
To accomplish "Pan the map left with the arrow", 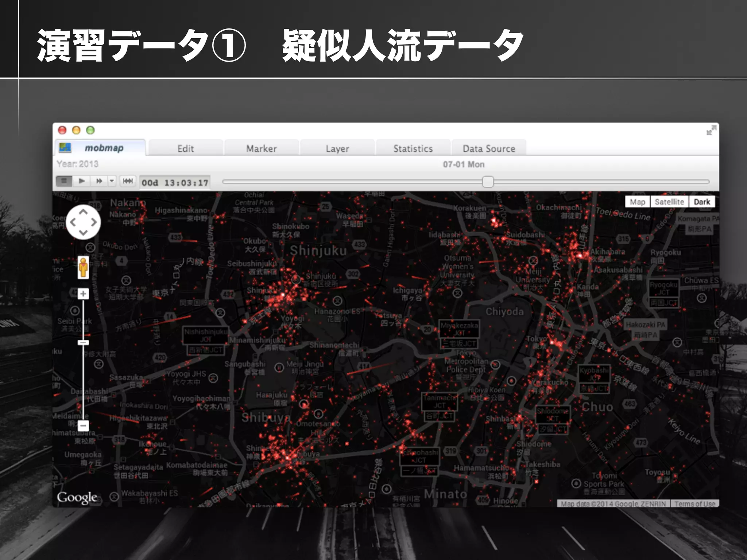I will tap(73, 222).
